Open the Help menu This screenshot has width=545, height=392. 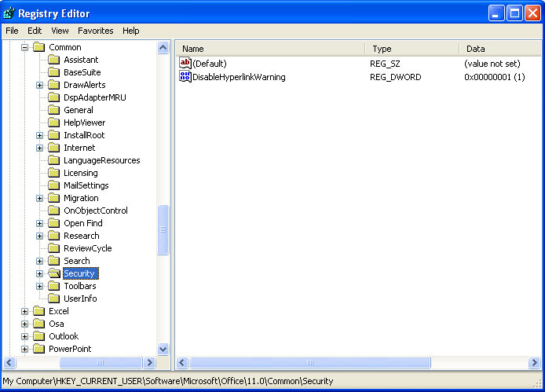pos(130,31)
